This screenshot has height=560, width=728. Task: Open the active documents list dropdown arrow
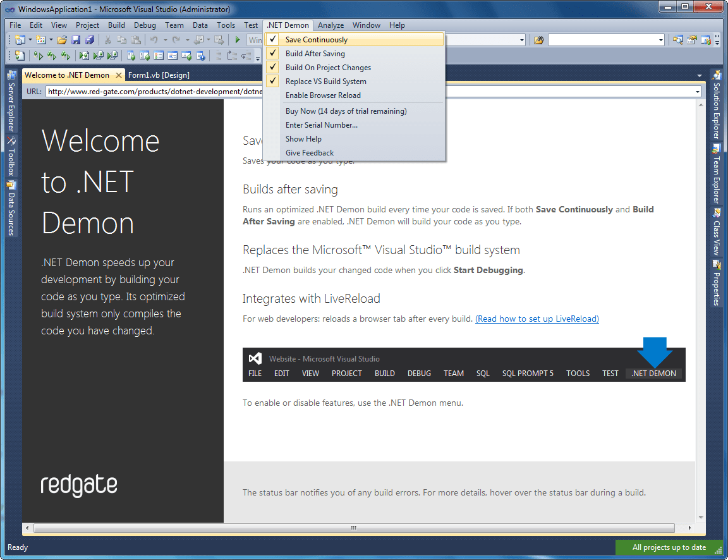(x=699, y=75)
